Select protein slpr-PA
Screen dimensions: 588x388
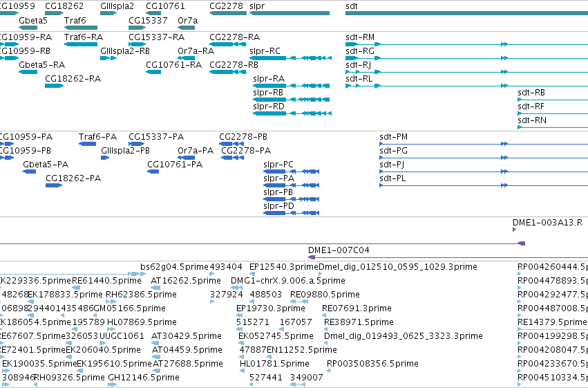(279, 178)
